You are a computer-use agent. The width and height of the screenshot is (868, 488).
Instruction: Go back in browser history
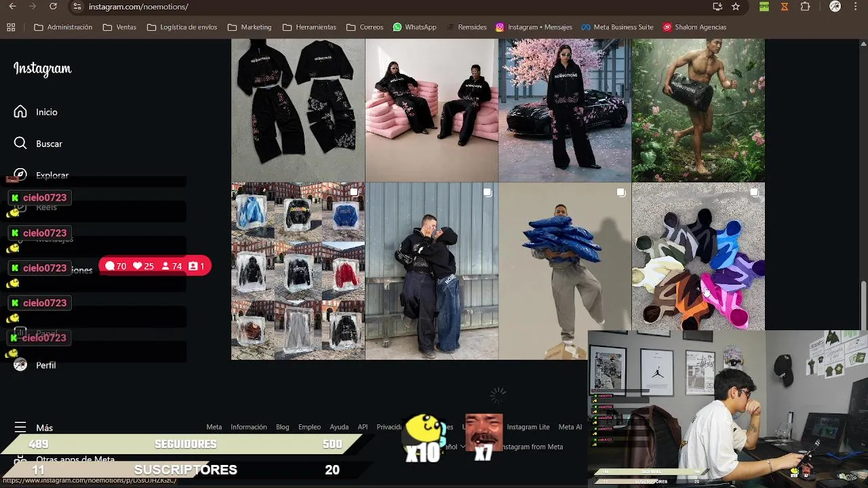point(12,7)
